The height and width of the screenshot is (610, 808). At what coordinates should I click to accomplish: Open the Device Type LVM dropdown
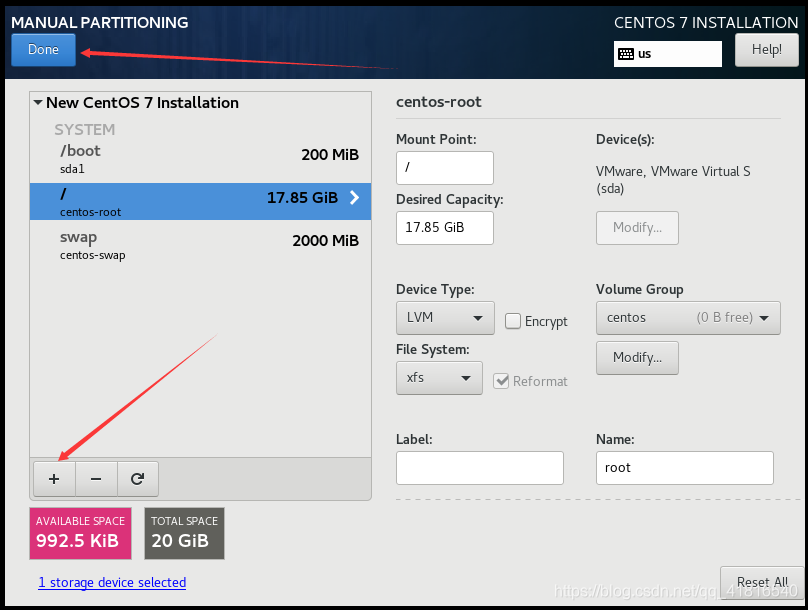(445, 318)
